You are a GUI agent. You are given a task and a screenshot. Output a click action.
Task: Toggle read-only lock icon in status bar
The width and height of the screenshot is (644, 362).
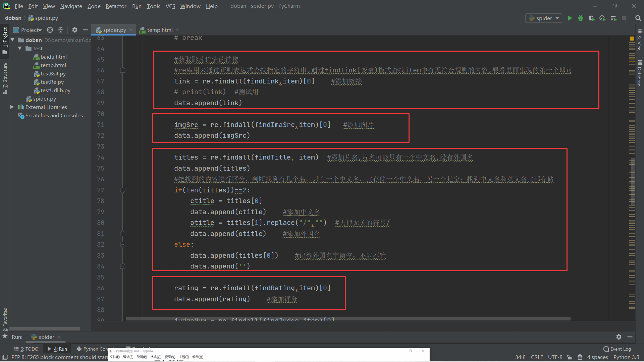[569, 357]
